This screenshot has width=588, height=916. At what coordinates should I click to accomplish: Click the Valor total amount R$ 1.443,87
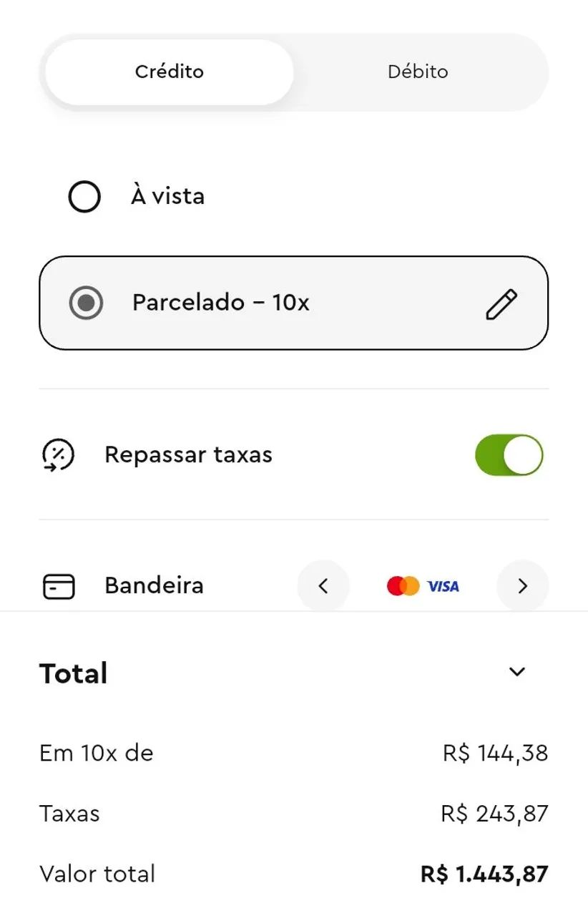(484, 874)
